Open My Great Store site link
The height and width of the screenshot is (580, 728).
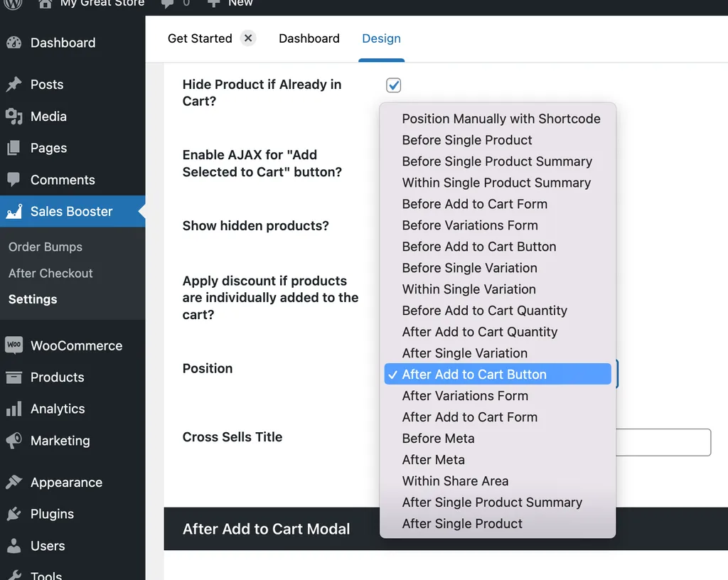click(x=102, y=4)
